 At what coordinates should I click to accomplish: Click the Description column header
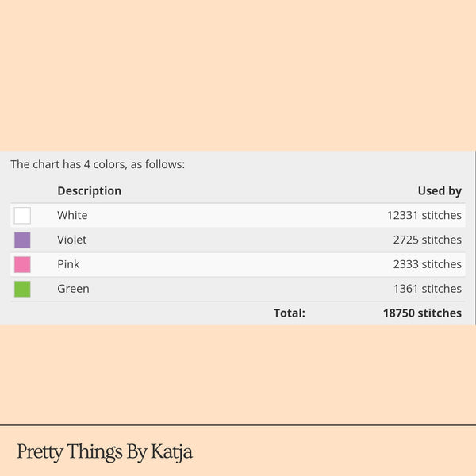[89, 190]
